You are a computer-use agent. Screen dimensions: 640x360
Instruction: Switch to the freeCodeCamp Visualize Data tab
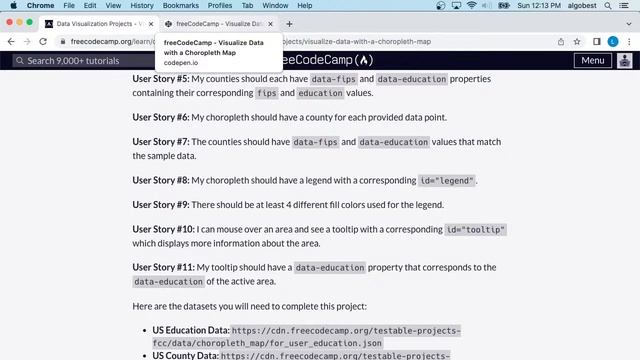pos(218,24)
